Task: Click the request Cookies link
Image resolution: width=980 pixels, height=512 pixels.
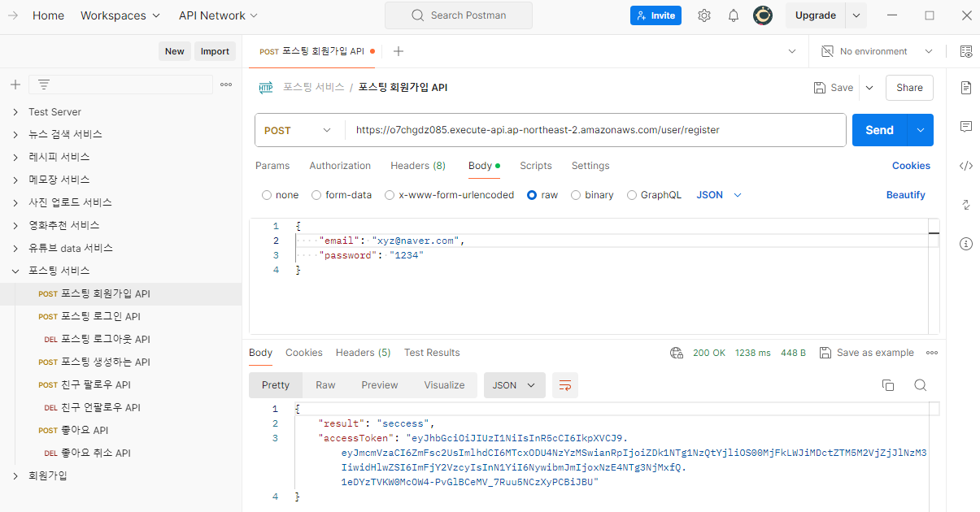Action: tap(911, 166)
